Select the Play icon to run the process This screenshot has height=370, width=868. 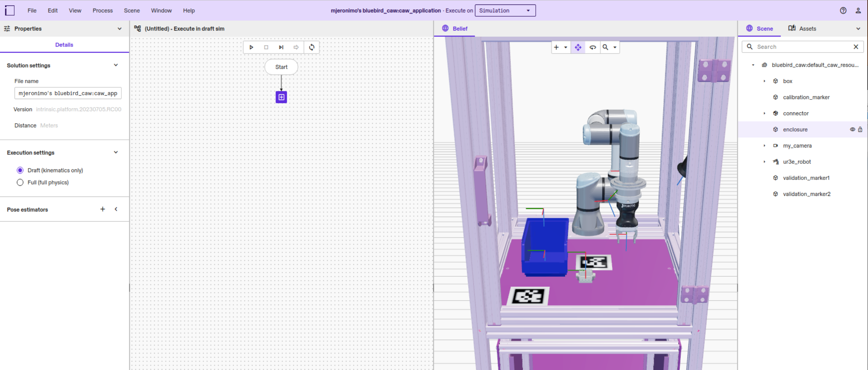[251, 47]
